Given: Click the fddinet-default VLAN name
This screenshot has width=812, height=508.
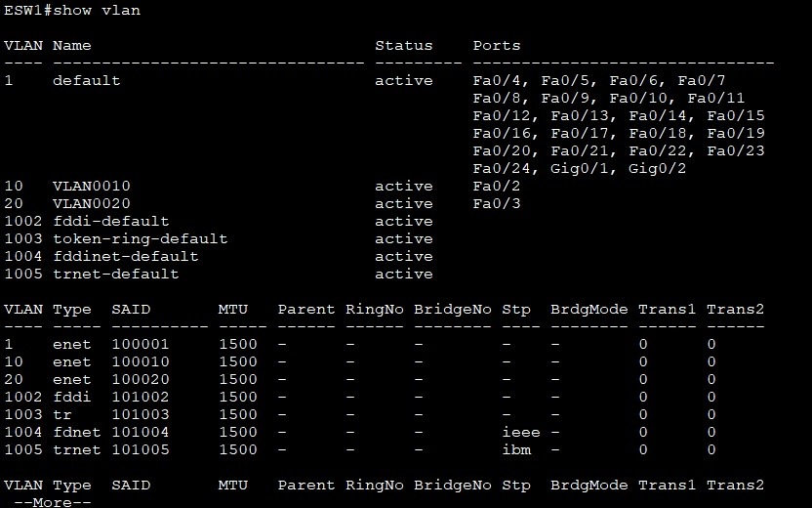Looking at the screenshot, I should pyautogui.click(x=125, y=256).
